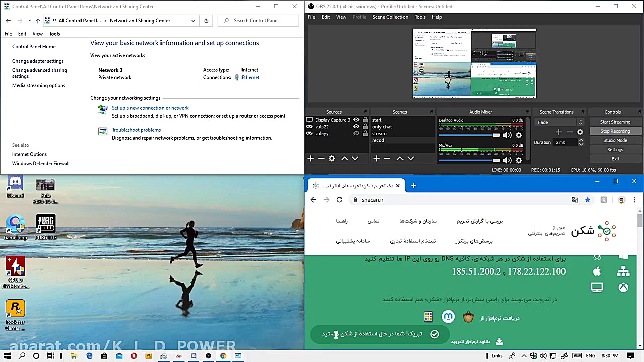Open source properties gear icon
Viewport: 644px width, 362px height.
point(332,158)
